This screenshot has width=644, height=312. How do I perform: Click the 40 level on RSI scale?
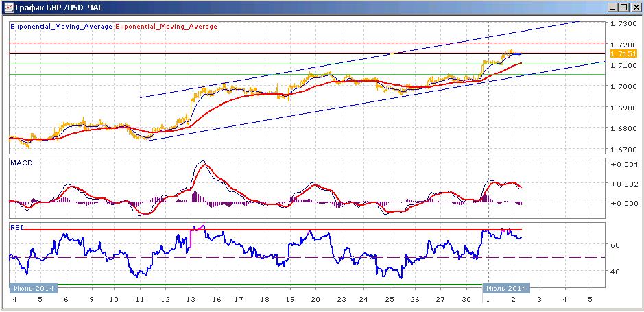[x=615, y=272]
